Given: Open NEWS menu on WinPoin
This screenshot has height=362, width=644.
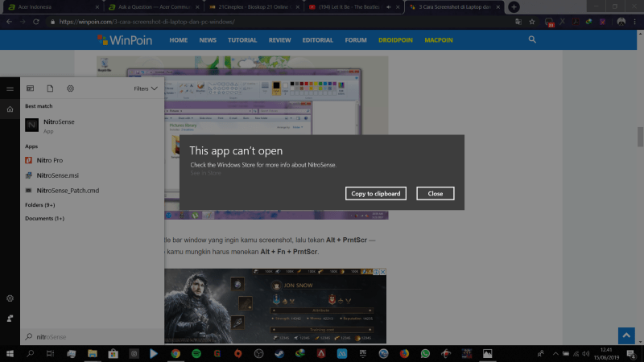Looking at the screenshot, I should (x=208, y=39).
